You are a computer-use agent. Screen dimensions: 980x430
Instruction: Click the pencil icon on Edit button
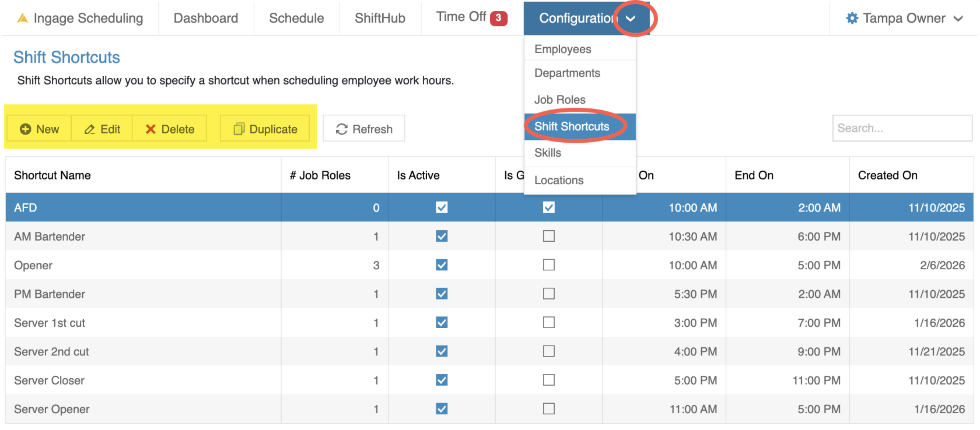pyautogui.click(x=90, y=129)
